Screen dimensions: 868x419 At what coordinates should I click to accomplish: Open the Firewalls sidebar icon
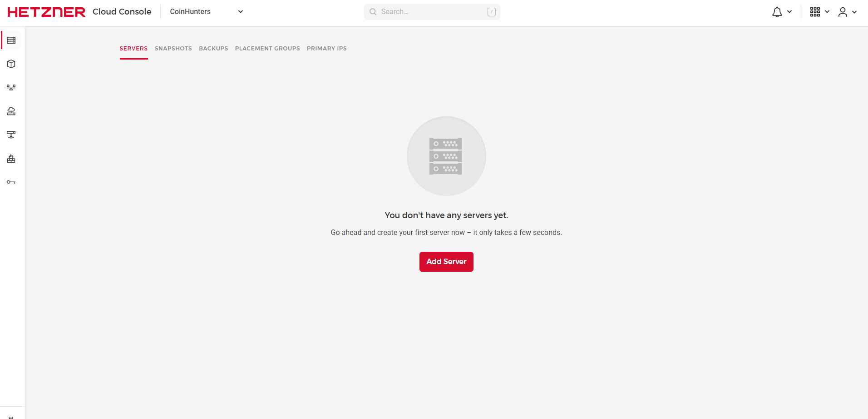(11, 159)
